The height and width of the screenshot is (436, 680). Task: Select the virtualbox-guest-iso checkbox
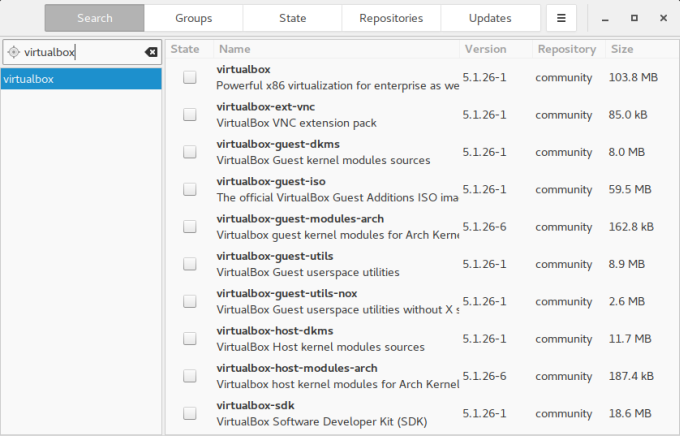(x=190, y=189)
